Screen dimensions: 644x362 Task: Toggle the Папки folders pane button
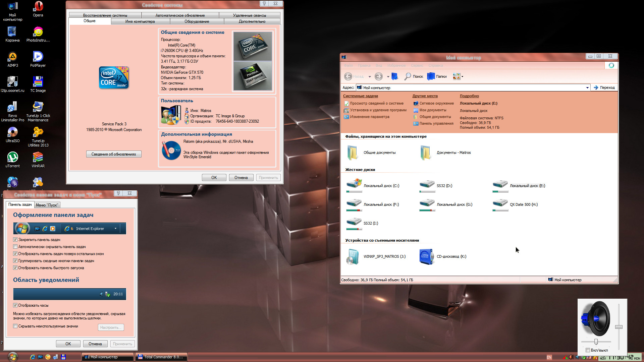[x=437, y=76]
